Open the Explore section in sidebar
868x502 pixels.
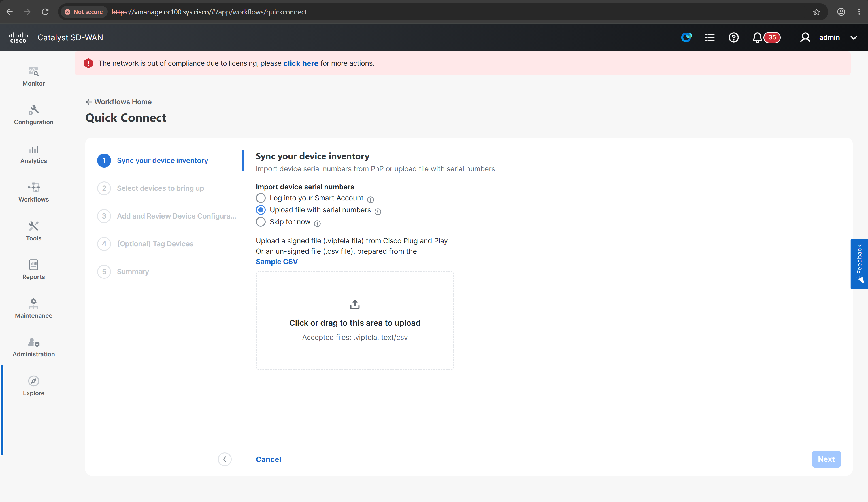coord(34,386)
